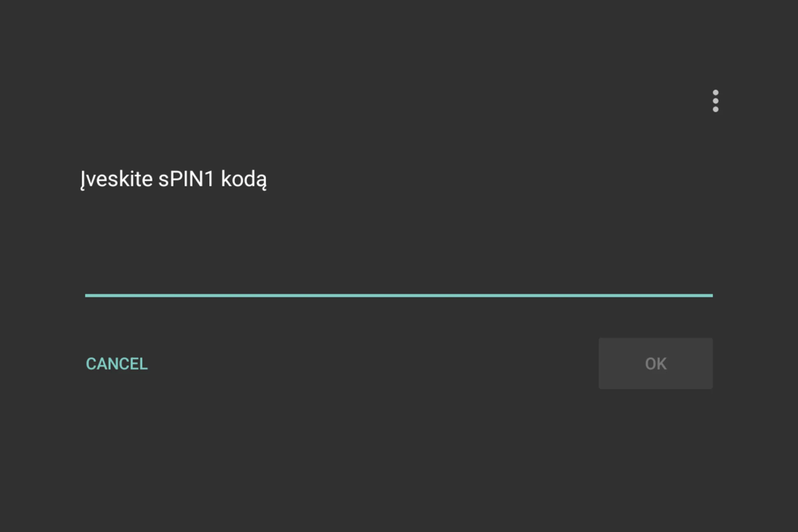Screen dimensions: 798x532
Task: Expand the overflow options menu
Action: click(x=716, y=101)
